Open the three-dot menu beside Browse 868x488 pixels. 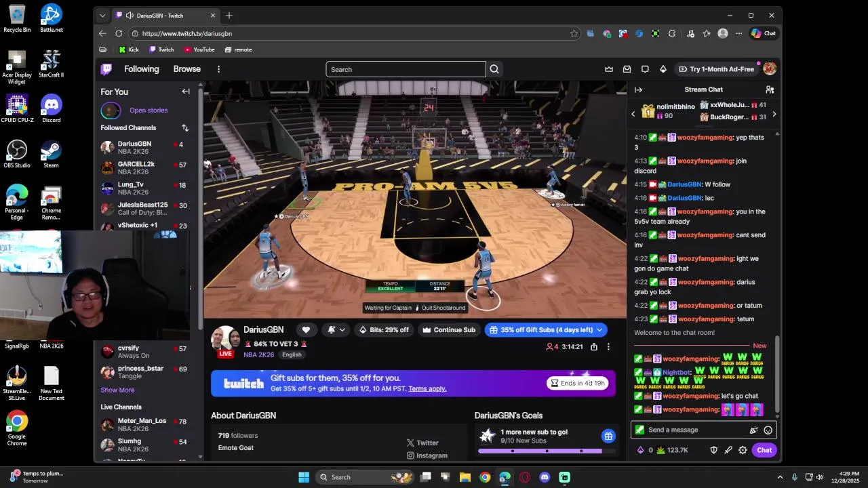(x=218, y=69)
